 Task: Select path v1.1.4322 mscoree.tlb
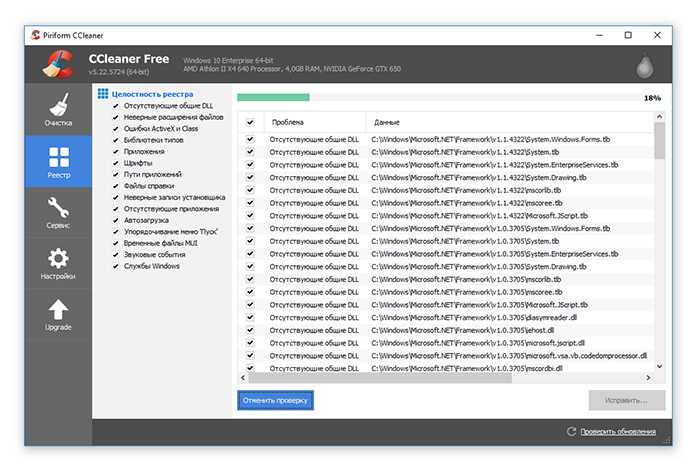click(x=467, y=203)
